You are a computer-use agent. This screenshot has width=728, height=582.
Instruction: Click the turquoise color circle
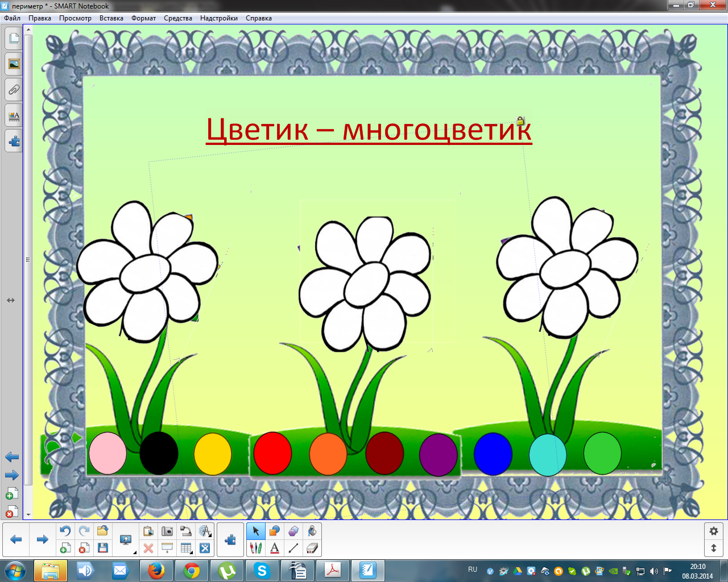pos(548,455)
